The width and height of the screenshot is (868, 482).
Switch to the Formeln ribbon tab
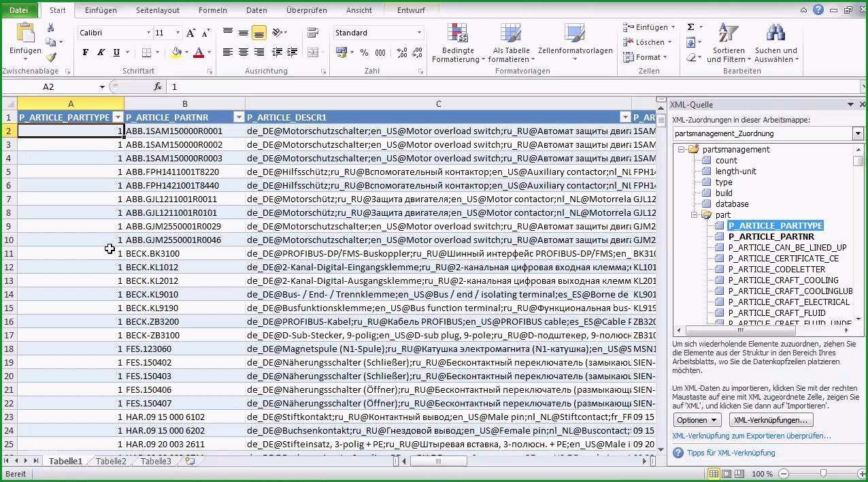(213, 10)
